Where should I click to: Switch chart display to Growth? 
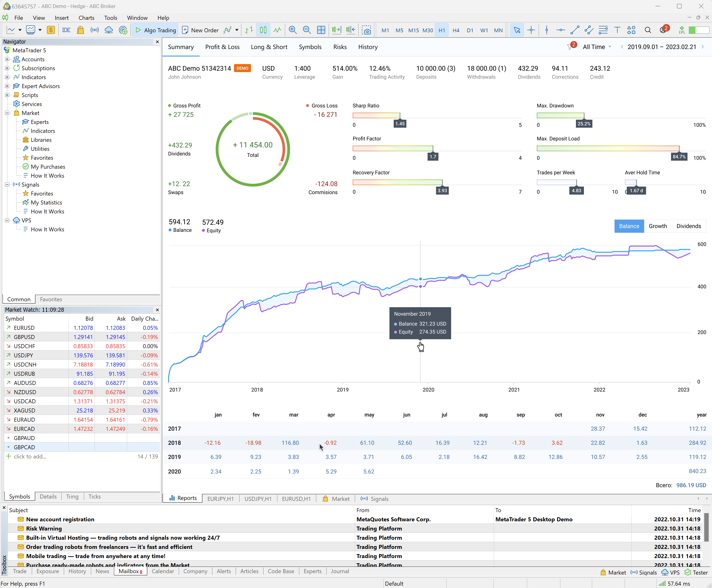(x=657, y=226)
